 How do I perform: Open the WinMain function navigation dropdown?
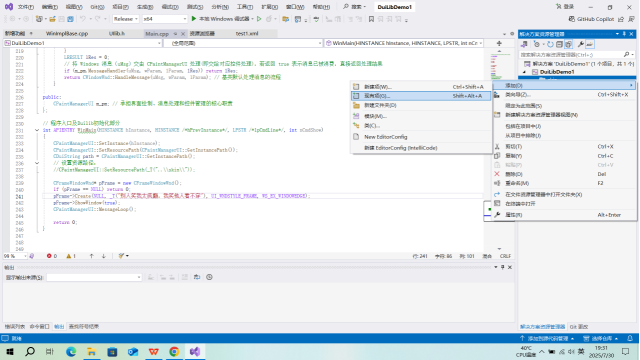click(404, 43)
